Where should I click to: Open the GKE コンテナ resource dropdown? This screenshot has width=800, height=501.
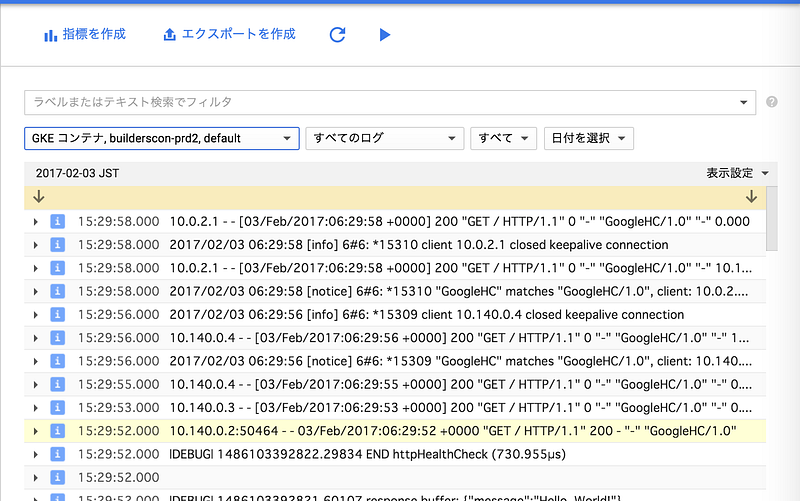(162, 138)
